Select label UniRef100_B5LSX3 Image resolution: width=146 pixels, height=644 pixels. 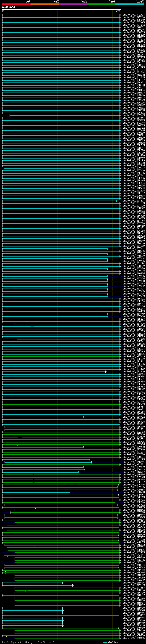134,309
